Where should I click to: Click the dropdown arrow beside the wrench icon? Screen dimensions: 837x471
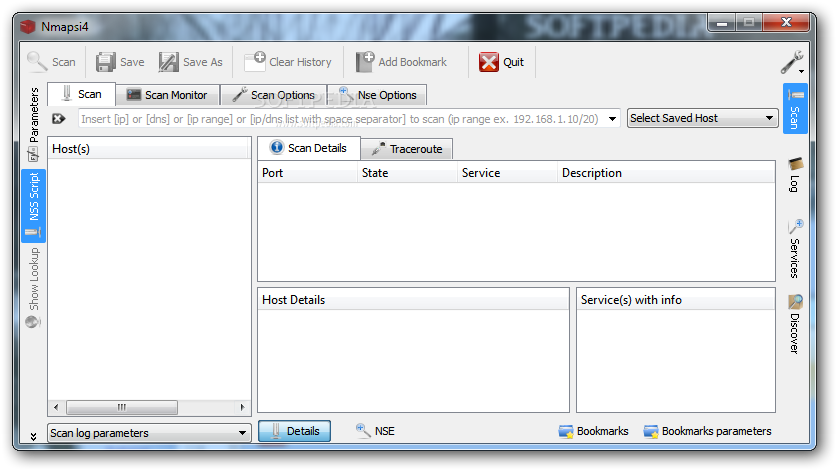pos(801,72)
